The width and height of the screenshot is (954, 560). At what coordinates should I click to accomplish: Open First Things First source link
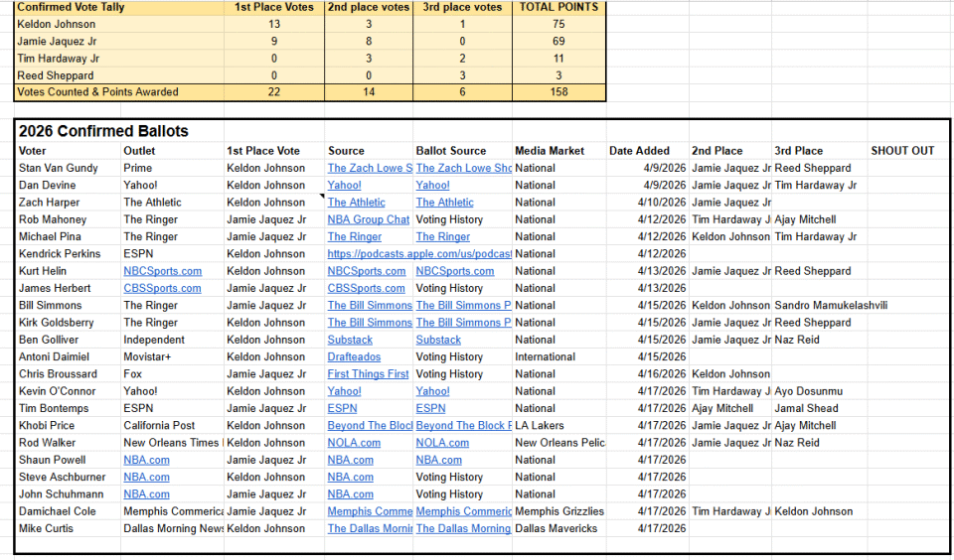[368, 374]
